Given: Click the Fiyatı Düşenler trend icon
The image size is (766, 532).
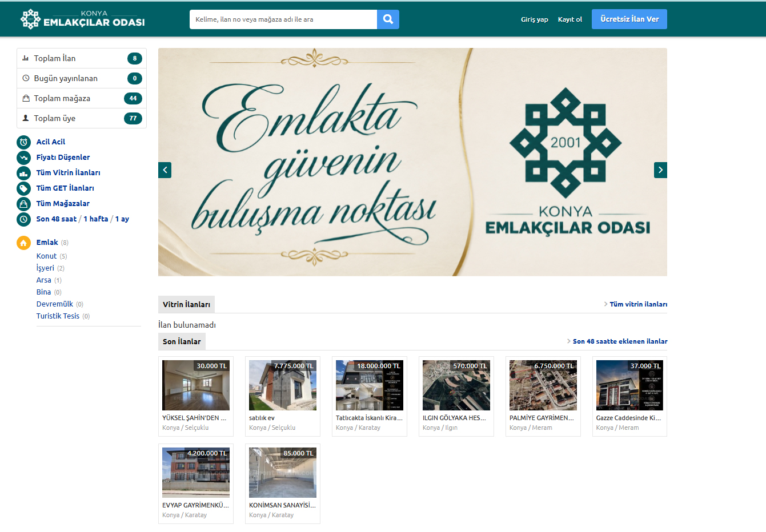Looking at the screenshot, I should click(x=23, y=158).
